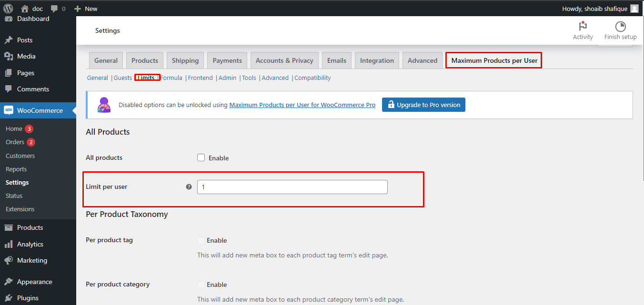This screenshot has height=305, width=644.
Task: Click the Comments sidebar icon
Action: click(x=9, y=89)
